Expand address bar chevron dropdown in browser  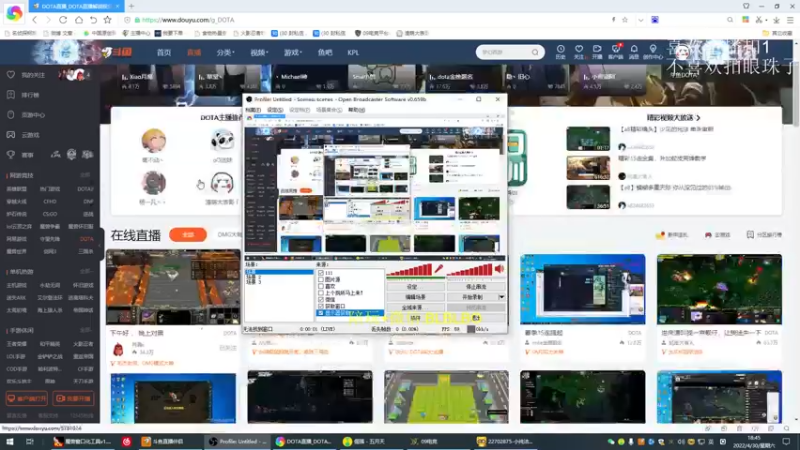(640, 20)
